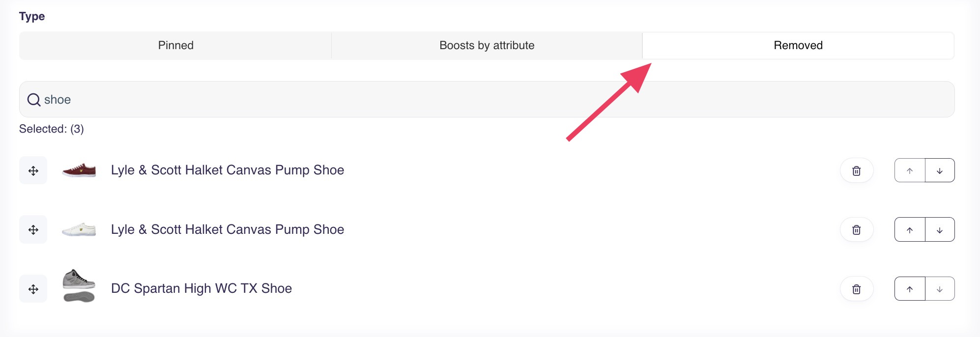The width and height of the screenshot is (980, 337).
Task: Move the white shoe row down
Action: (x=940, y=230)
